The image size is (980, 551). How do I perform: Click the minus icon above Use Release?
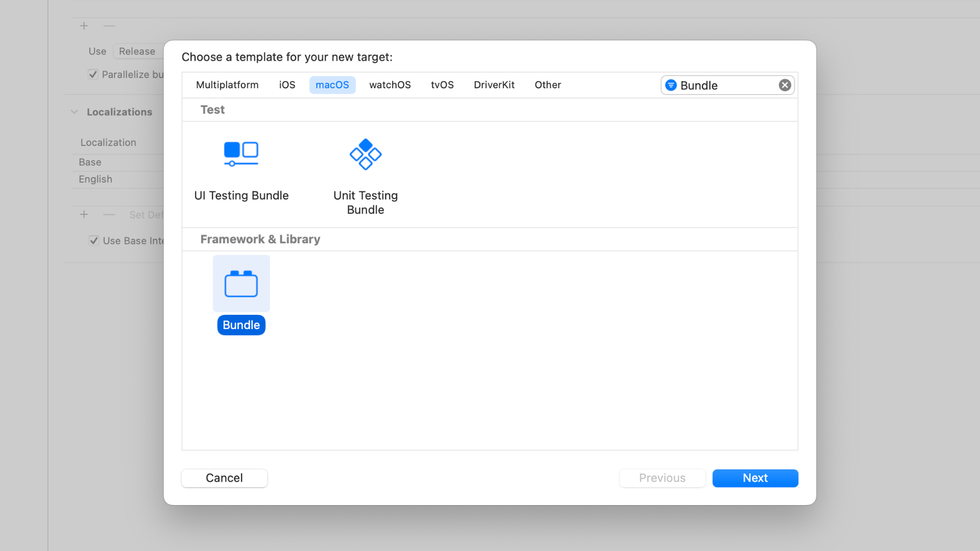pyautogui.click(x=109, y=26)
